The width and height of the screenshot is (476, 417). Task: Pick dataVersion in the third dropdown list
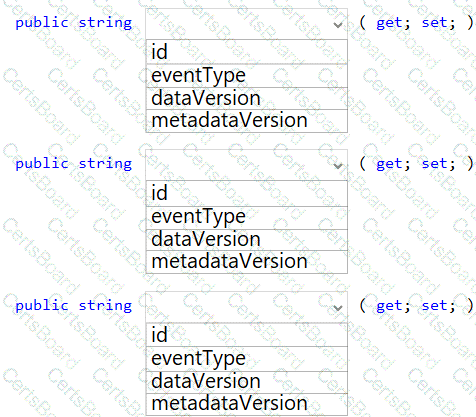pyautogui.click(x=247, y=382)
